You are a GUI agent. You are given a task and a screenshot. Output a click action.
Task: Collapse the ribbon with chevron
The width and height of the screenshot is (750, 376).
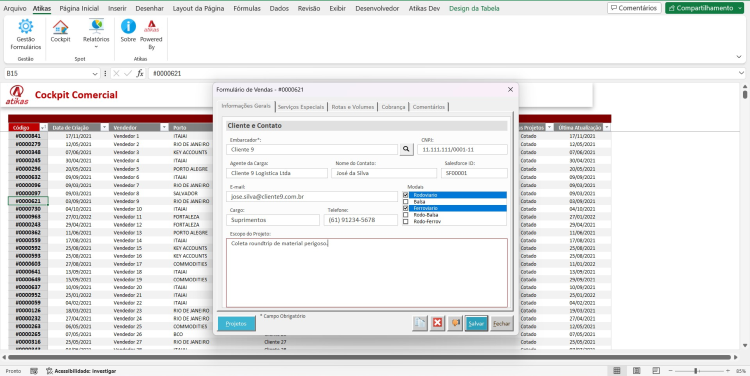click(739, 57)
